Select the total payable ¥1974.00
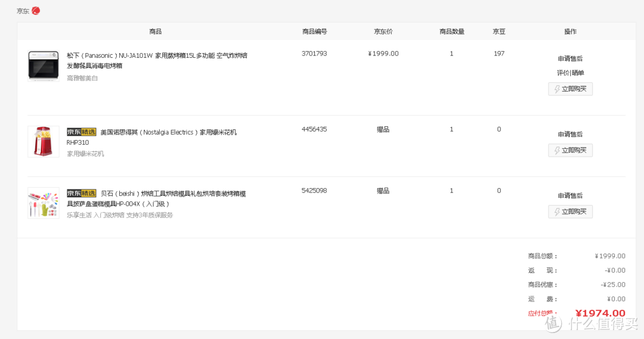 tap(600, 313)
